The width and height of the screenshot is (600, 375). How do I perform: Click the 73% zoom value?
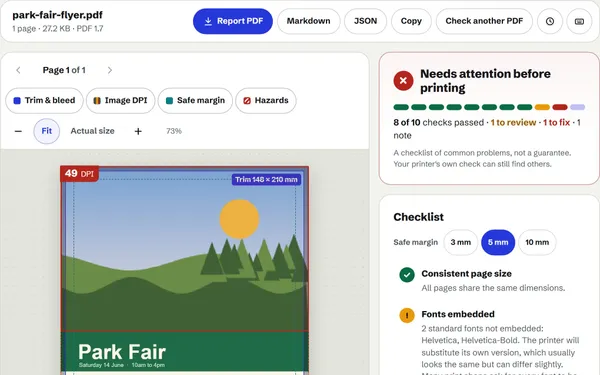174,131
